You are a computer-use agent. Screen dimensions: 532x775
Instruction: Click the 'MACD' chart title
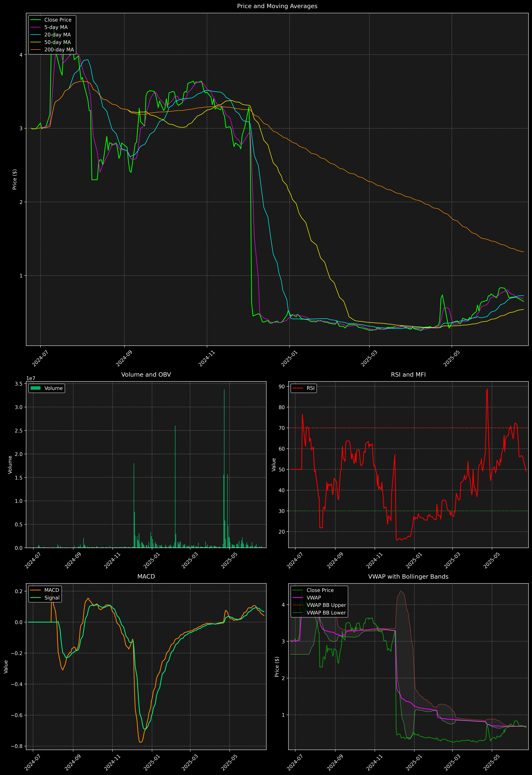tap(146, 577)
